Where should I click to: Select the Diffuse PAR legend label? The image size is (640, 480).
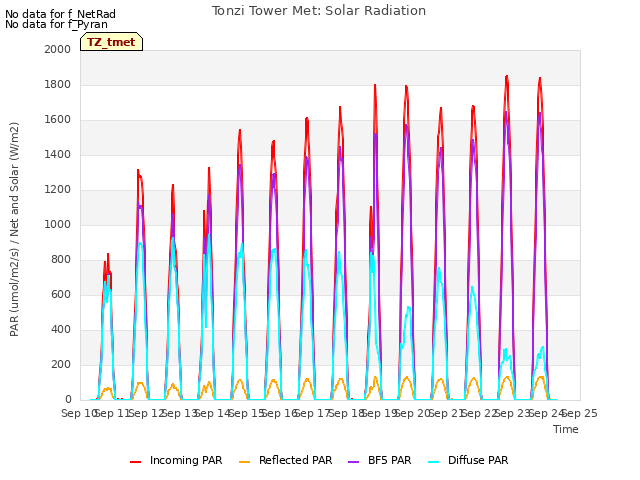tap(478, 460)
